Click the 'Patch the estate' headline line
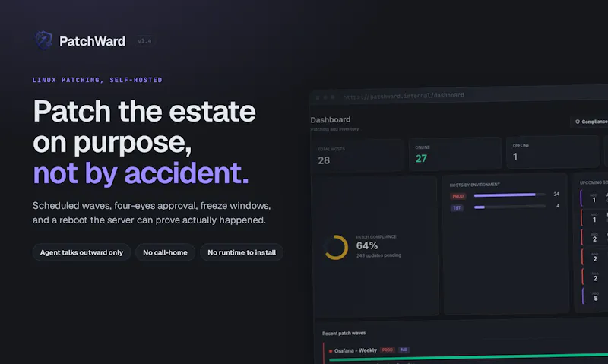 [x=144, y=111]
